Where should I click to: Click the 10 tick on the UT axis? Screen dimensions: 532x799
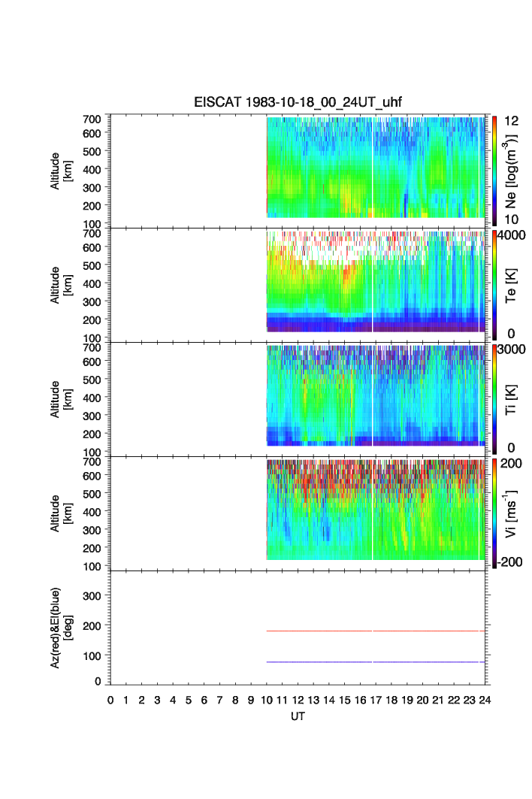267,700
